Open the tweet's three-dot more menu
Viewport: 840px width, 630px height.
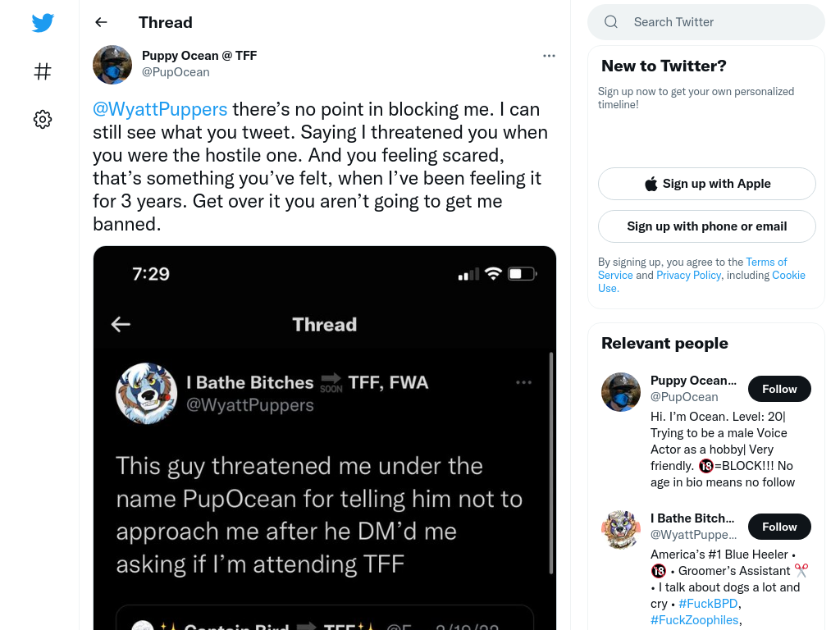(549, 56)
